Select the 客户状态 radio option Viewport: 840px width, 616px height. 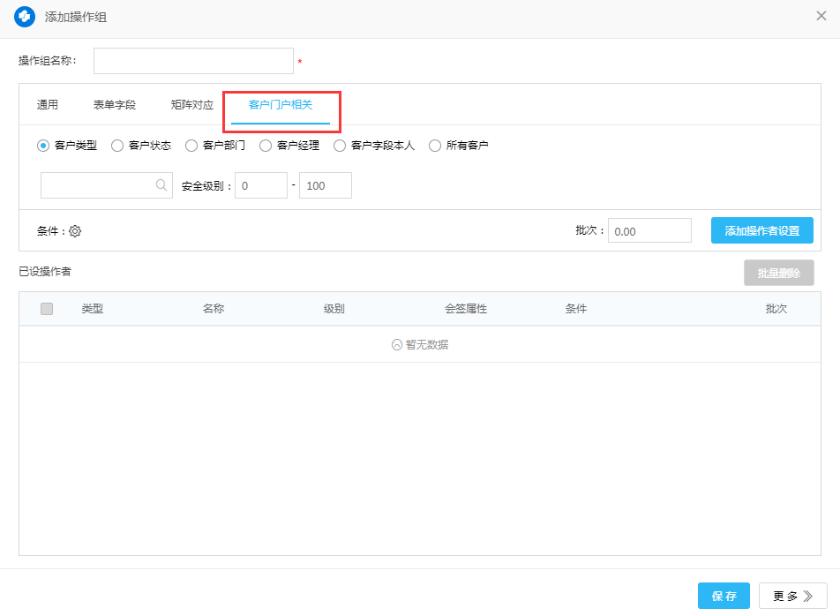(x=117, y=146)
